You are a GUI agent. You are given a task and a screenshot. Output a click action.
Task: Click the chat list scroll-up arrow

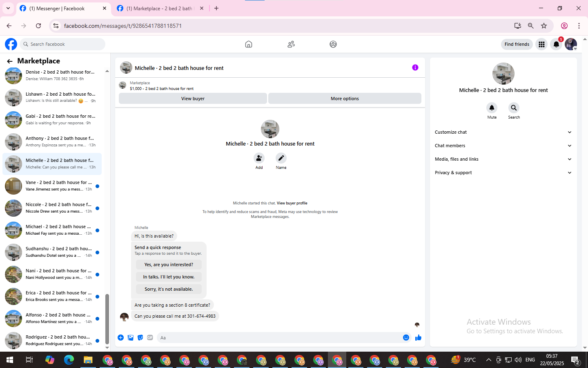pos(107,71)
